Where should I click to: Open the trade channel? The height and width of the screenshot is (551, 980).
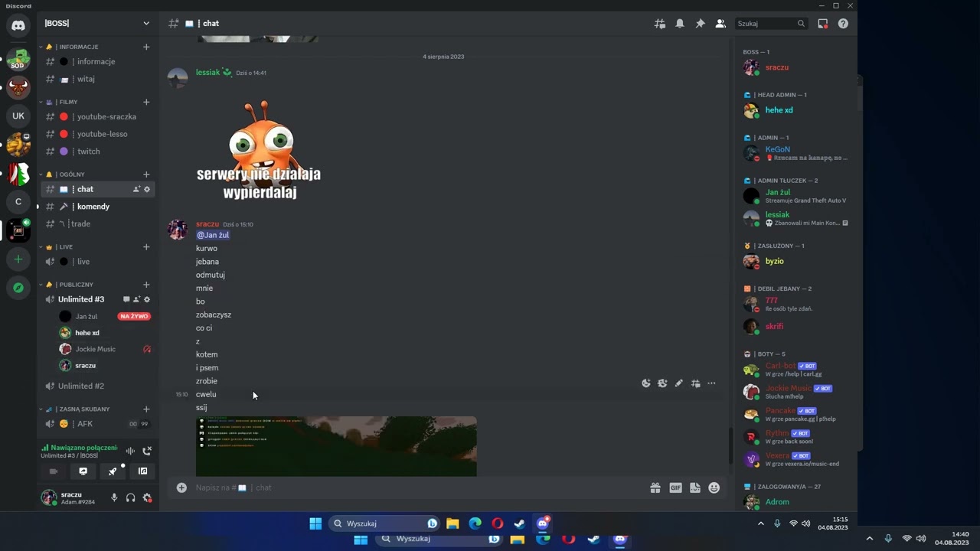point(97,223)
